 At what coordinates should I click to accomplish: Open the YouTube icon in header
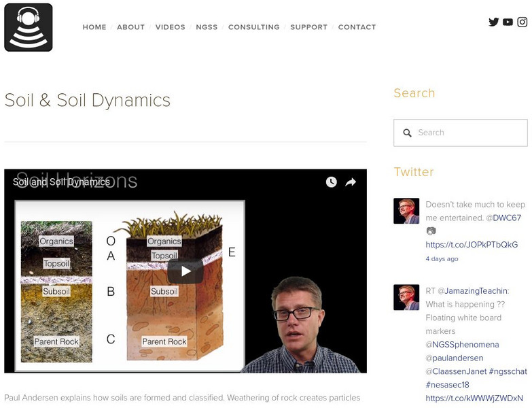pyautogui.click(x=508, y=22)
